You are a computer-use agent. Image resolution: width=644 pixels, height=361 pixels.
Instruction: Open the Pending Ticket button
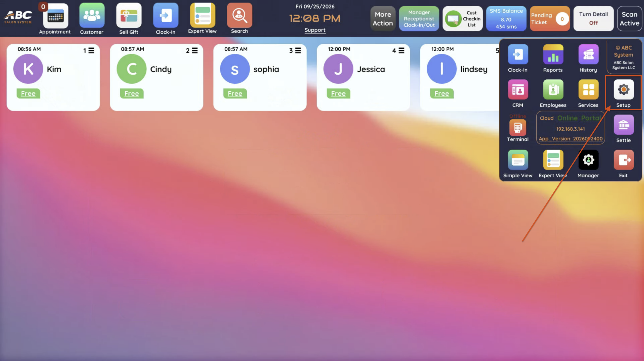click(550, 19)
